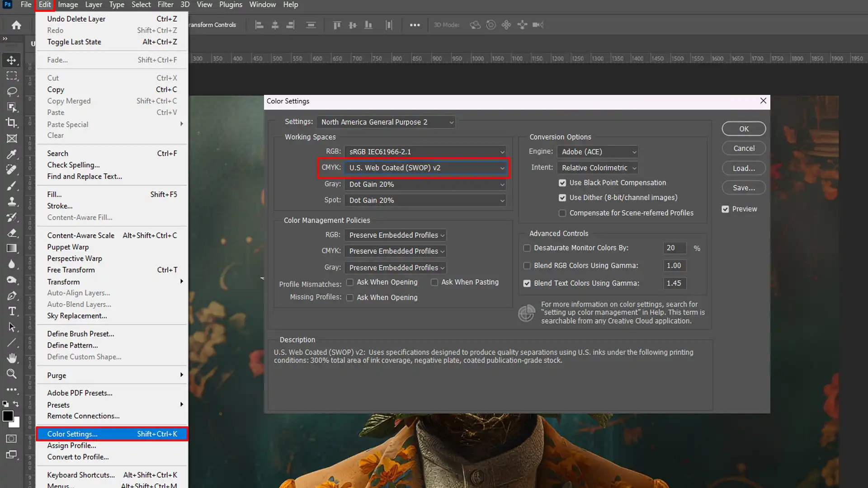This screenshot has width=868, height=488.
Task: Open the CMYK policy dropdown
Action: pos(395,251)
